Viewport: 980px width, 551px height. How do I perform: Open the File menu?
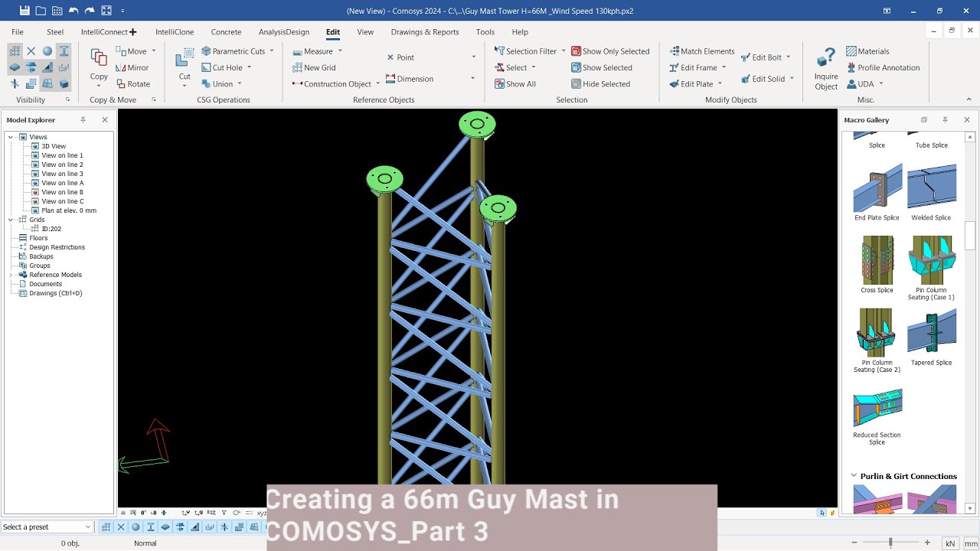coord(18,32)
